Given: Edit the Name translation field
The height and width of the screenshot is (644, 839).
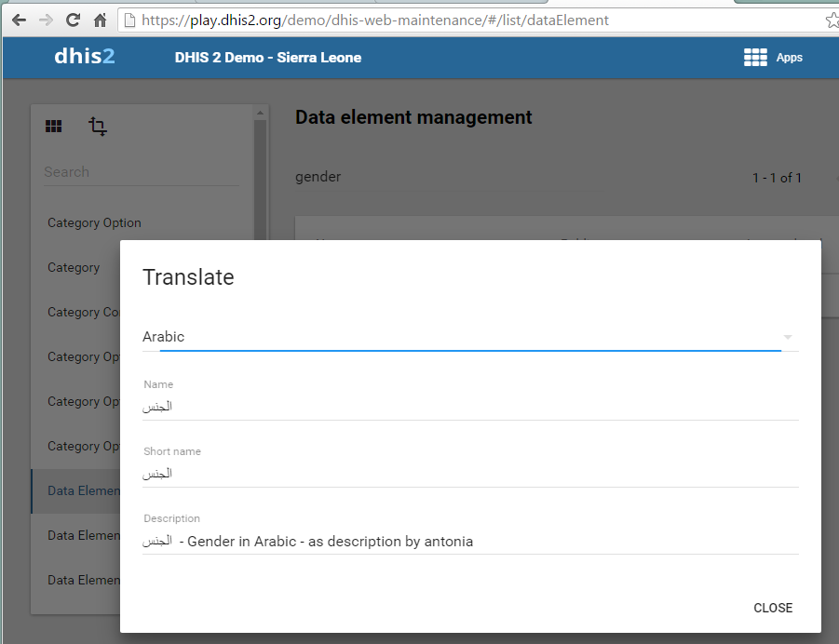Looking at the screenshot, I should click(x=470, y=407).
